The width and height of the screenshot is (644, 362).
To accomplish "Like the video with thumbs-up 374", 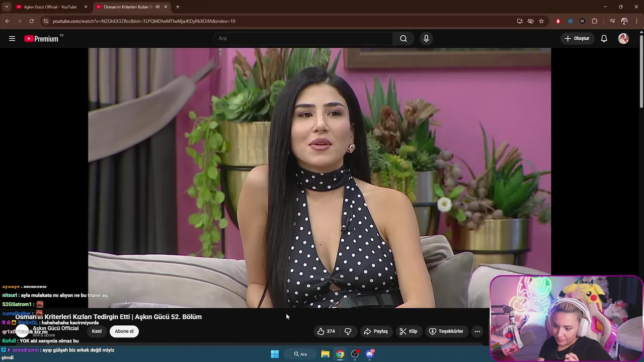I will pyautogui.click(x=326, y=331).
